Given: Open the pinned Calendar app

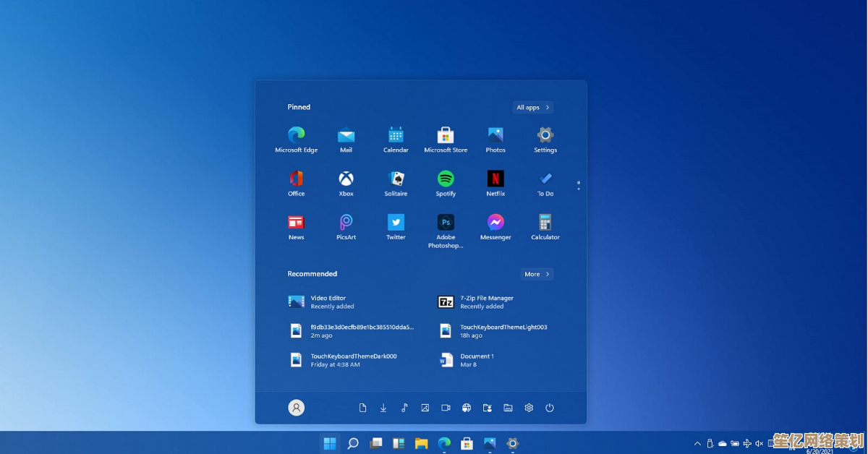Looking at the screenshot, I should pos(396,140).
